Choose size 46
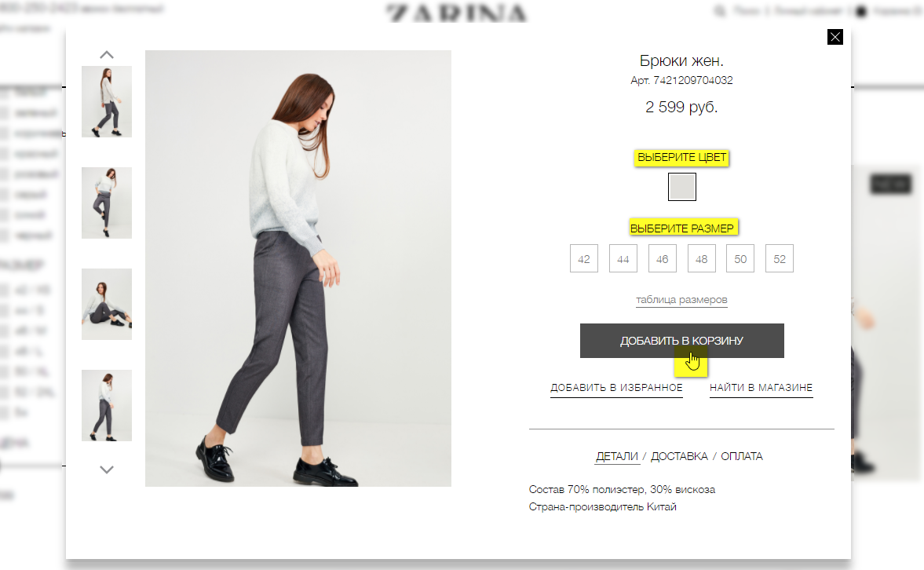Image resolution: width=924 pixels, height=570 pixels. pos(663,259)
